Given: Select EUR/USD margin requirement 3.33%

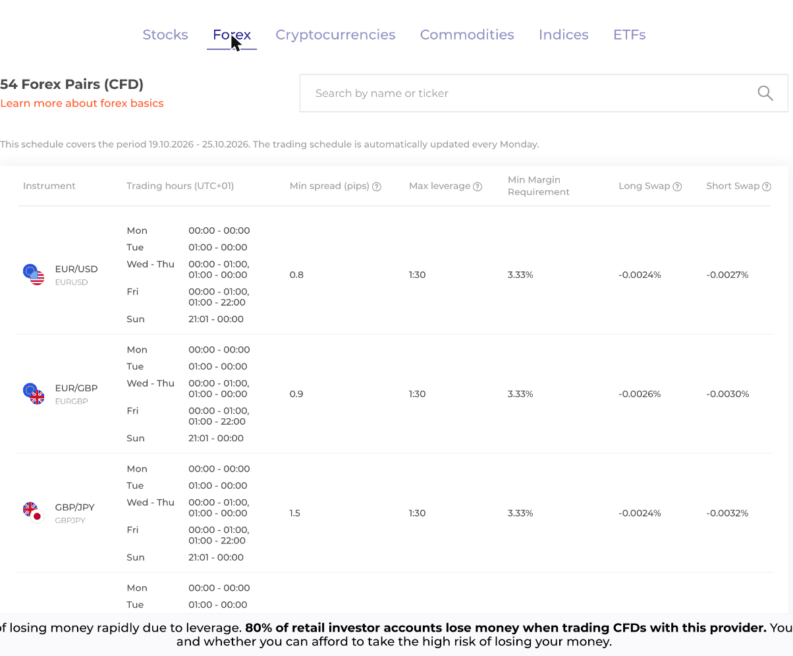Looking at the screenshot, I should point(520,275).
